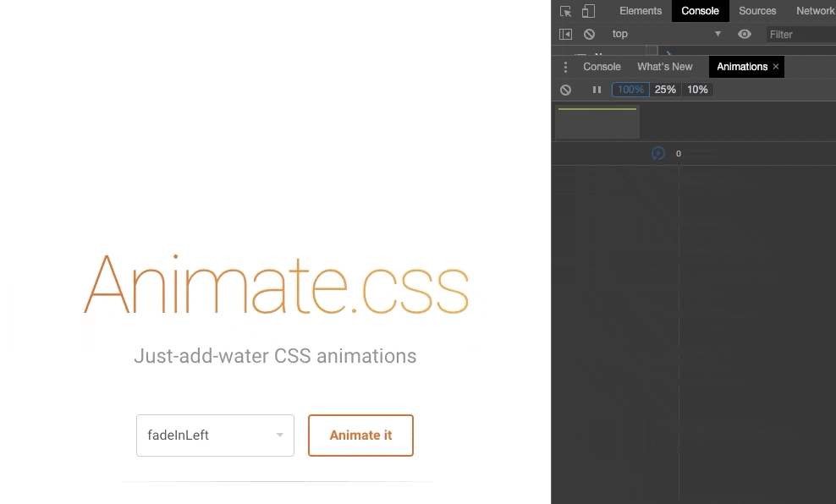Toggle the device toolbar icon

pos(588,11)
